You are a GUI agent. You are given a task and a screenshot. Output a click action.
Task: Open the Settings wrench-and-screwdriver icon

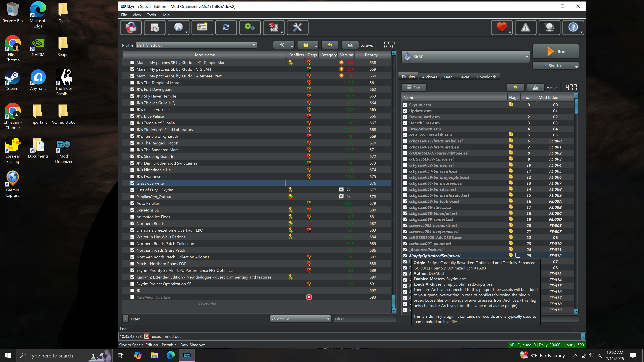click(x=298, y=27)
